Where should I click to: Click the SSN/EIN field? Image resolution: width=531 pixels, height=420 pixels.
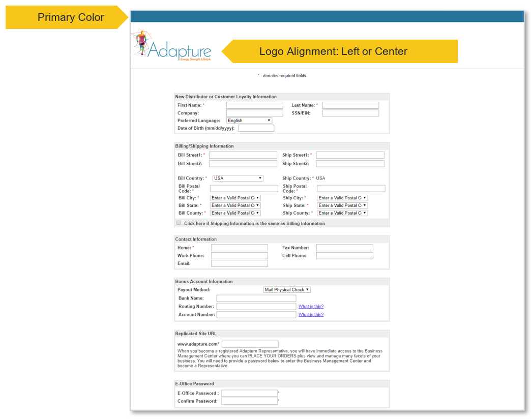[x=350, y=113]
